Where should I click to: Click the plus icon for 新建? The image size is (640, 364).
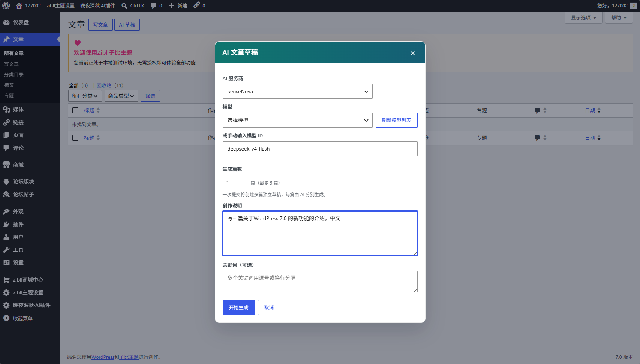point(172,6)
